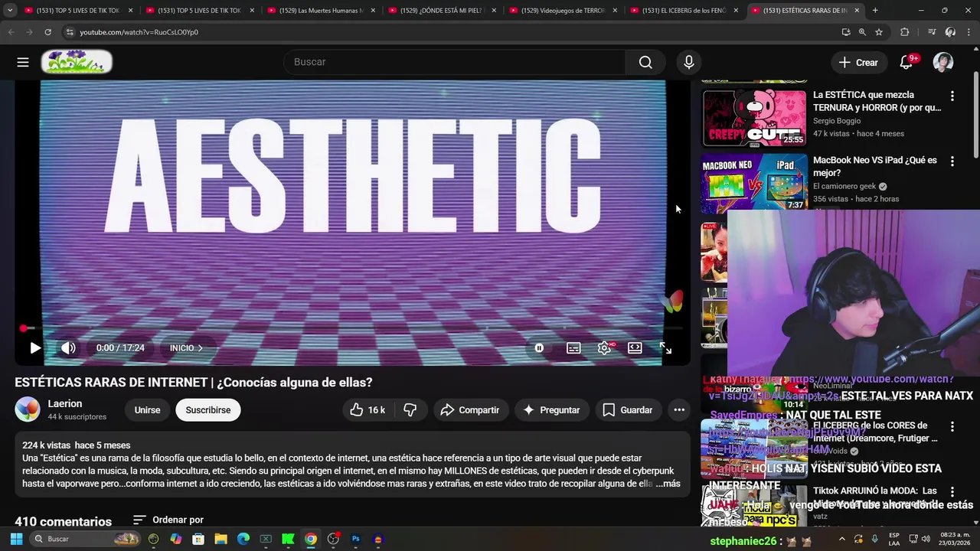Screen dimensions: 980x551
Task: Open CREEPY CUTE video thumbnail
Action: [x=754, y=118]
